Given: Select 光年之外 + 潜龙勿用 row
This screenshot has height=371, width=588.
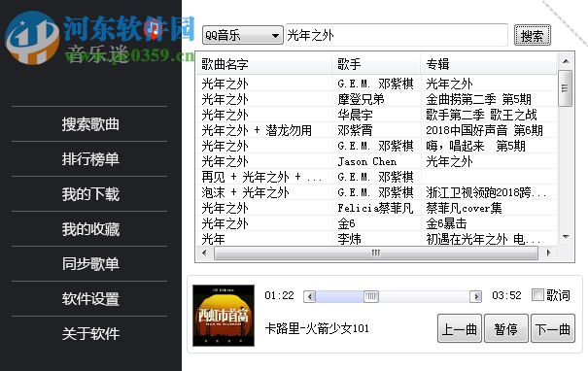Looking at the screenshot, I should [376, 130].
